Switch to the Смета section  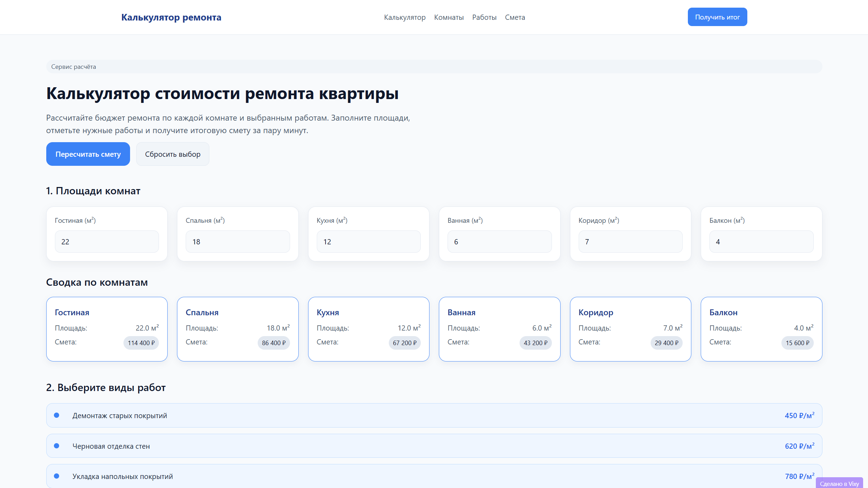tap(515, 17)
